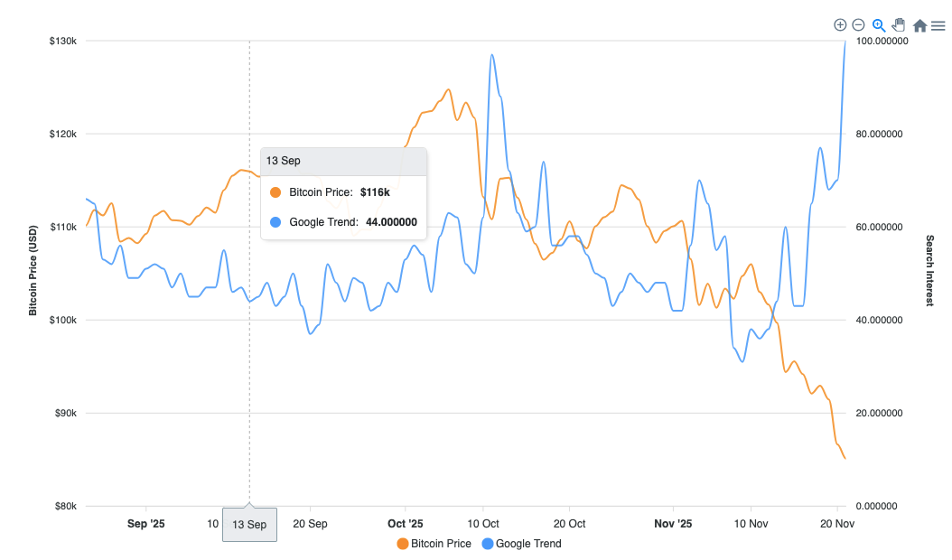
Task: Select the selection zoom magnifier tool
Action: click(x=878, y=24)
